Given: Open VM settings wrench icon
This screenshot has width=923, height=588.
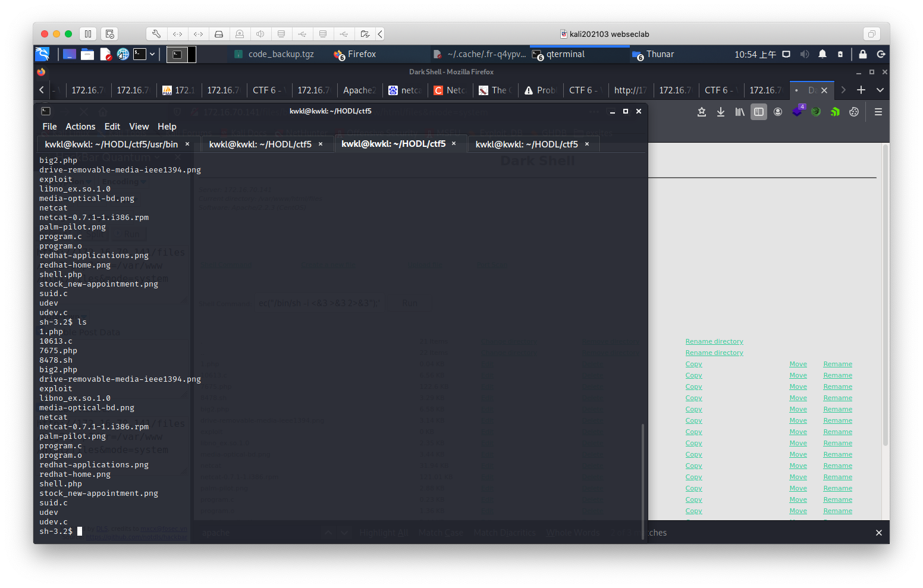Looking at the screenshot, I should click(x=156, y=34).
